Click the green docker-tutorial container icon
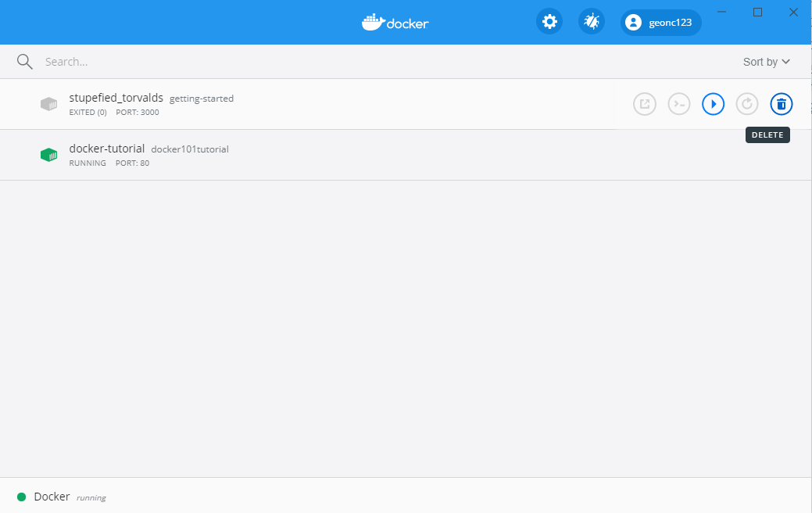The width and height of the screenshot is (812, 513). click(48, 155)
